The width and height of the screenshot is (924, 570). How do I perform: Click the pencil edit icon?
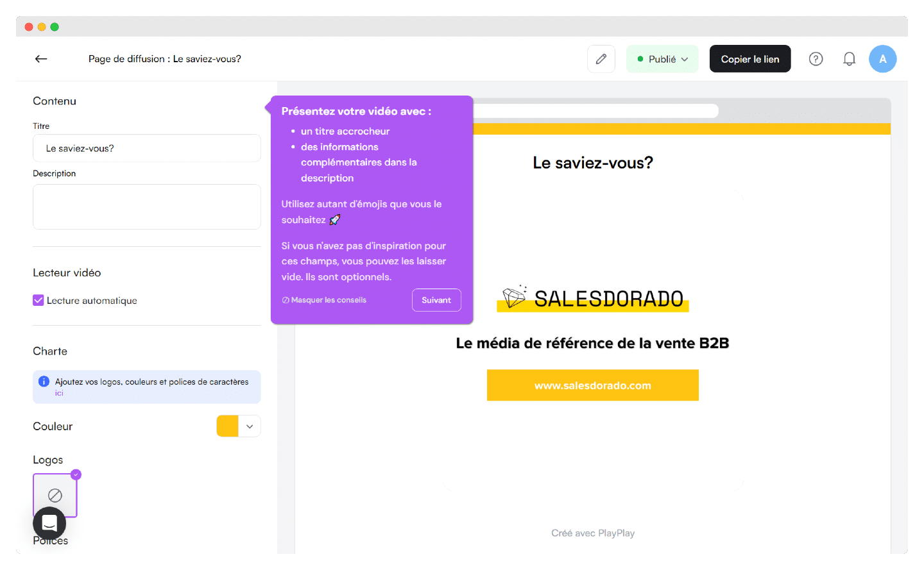(601, 59)
